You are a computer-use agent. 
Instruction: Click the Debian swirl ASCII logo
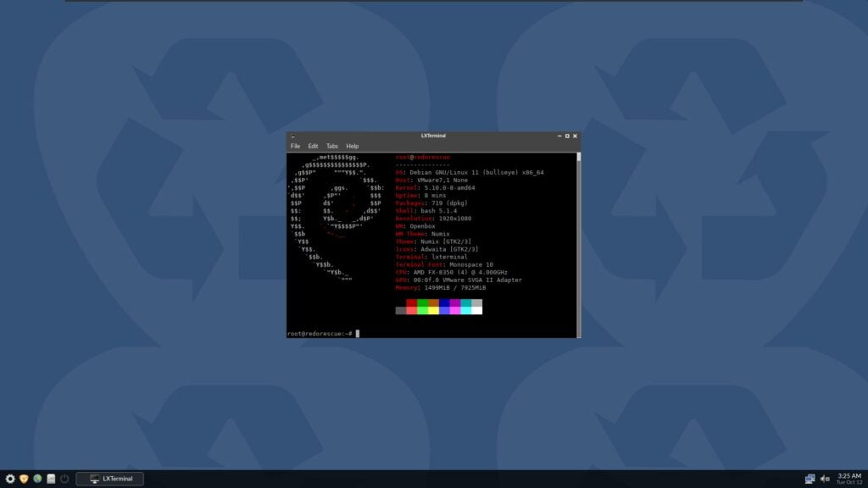[336, 219]
